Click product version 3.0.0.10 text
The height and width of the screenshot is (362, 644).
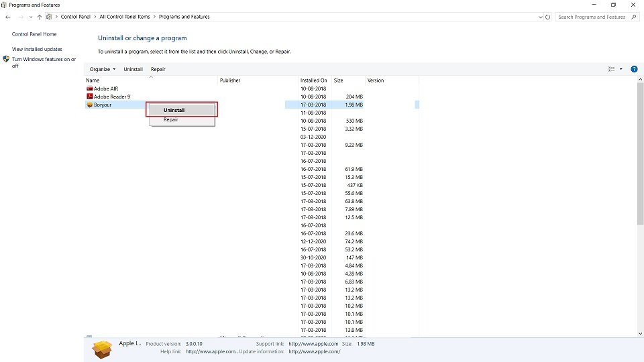click(194, 344)
